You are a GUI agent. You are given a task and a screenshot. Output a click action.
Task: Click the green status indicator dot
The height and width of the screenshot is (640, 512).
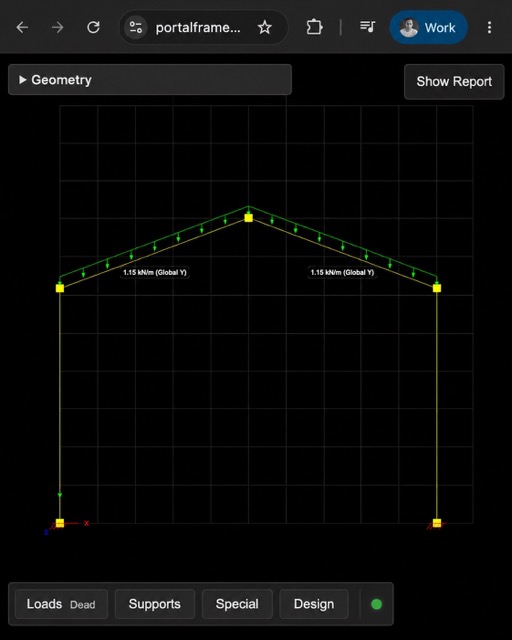tap(376, 604)
